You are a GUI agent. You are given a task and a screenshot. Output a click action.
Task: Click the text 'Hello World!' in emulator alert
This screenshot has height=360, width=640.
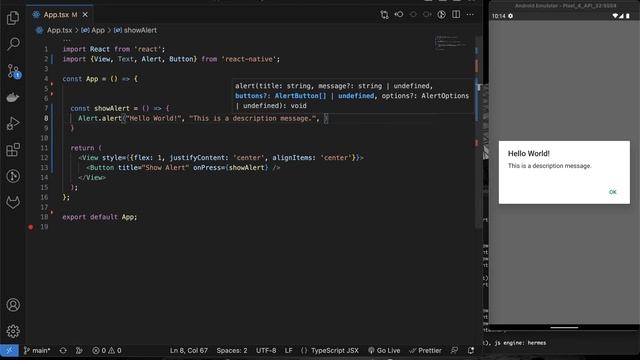click(x=529, y=153)
